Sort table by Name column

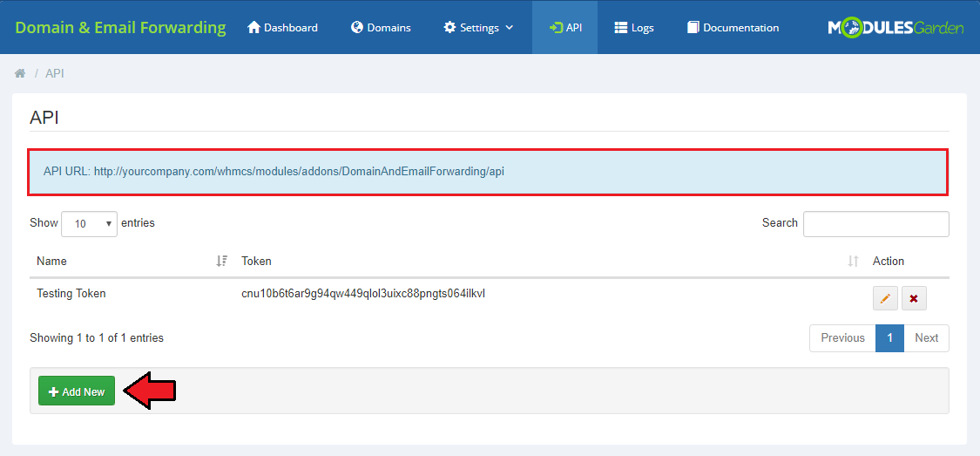click(132, 262)
